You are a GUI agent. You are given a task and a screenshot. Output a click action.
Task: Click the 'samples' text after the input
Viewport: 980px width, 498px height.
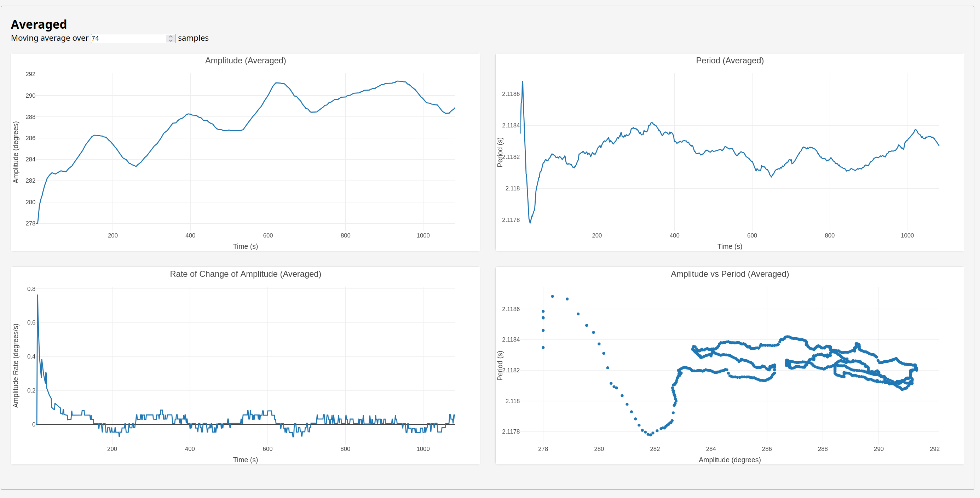coord(193,38)
